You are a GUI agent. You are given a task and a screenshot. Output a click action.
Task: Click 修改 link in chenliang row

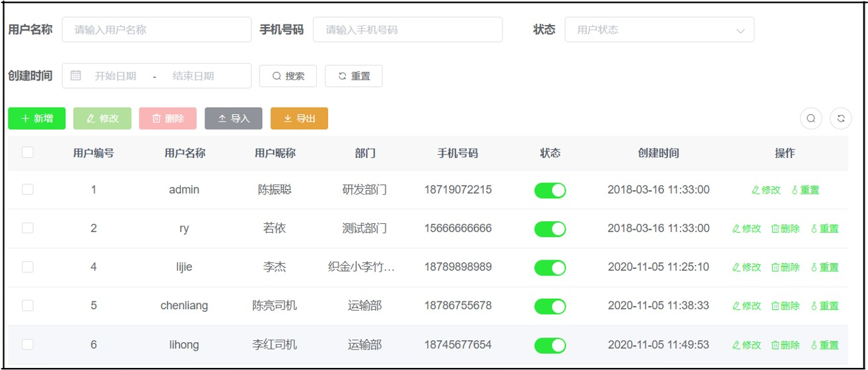click(747, 306)
